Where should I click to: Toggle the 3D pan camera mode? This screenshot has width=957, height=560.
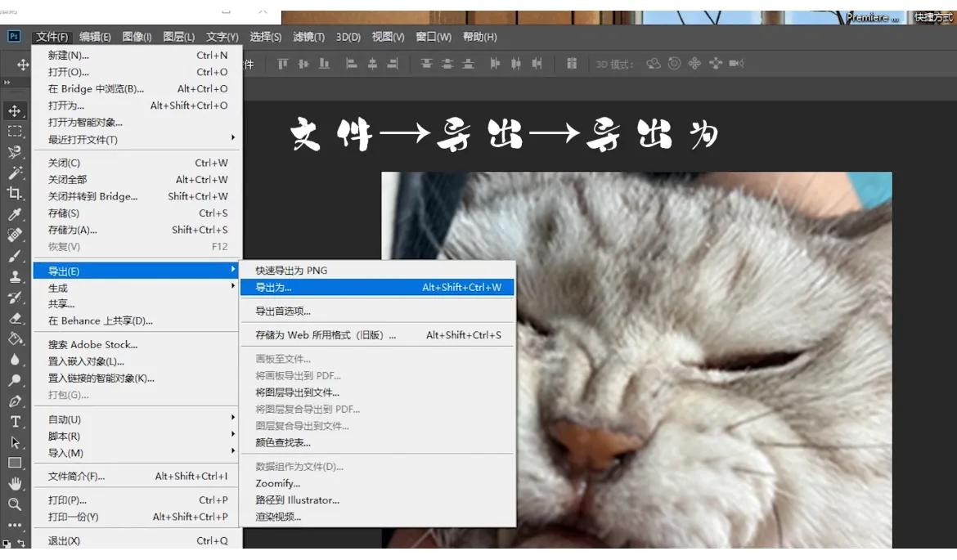click(x=694, y=63)
